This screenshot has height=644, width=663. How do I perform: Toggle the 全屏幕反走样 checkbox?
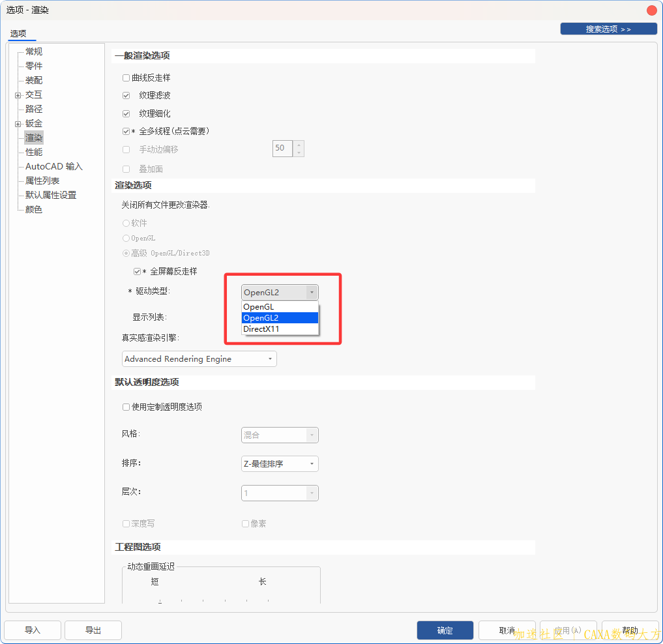point(137,271)
